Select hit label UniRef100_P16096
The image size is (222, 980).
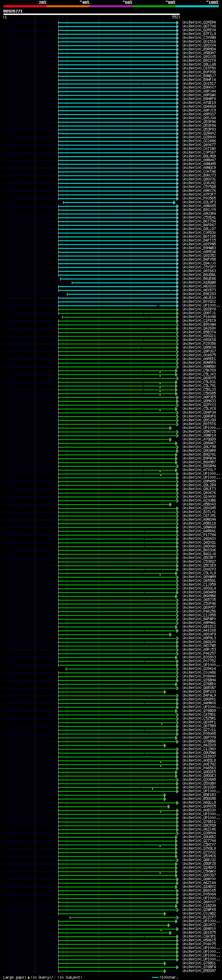click(x=199, y=317)
